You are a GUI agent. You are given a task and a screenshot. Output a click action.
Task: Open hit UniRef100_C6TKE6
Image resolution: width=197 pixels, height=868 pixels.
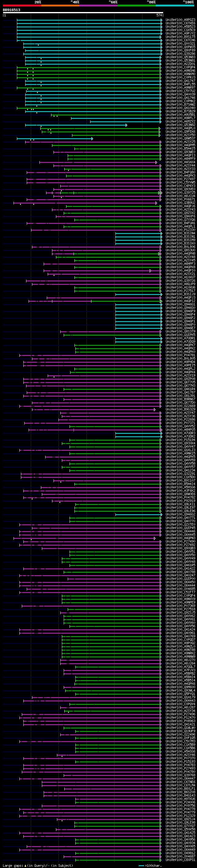(x=180, y=23)
